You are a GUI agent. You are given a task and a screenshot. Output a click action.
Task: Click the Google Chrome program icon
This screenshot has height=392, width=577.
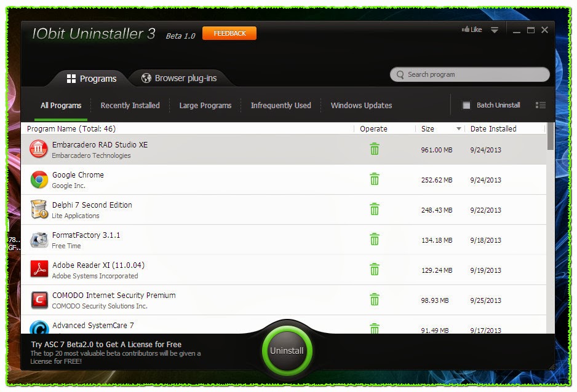(x=39, y=179)
